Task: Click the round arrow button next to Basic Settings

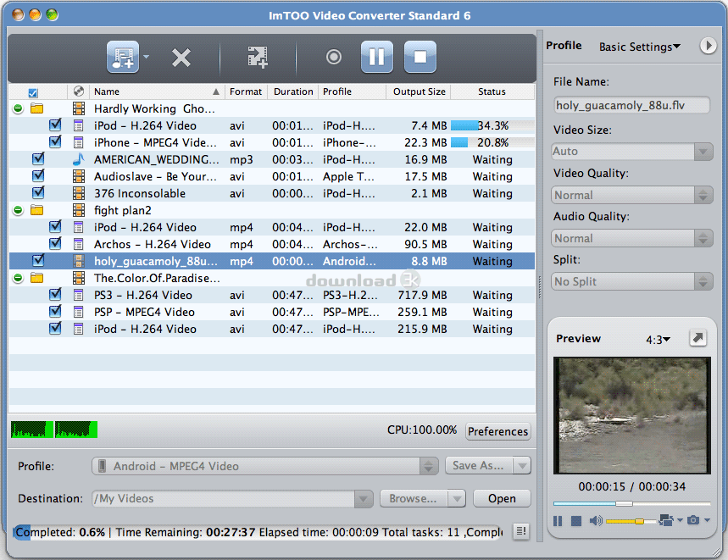Action: click(x=708, y=46)
